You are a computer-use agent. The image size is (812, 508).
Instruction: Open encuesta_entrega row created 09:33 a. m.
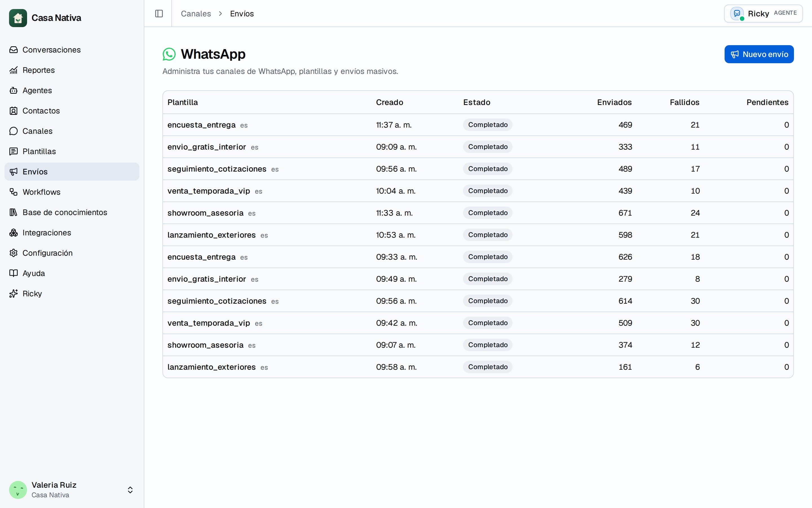click(478, 257)
